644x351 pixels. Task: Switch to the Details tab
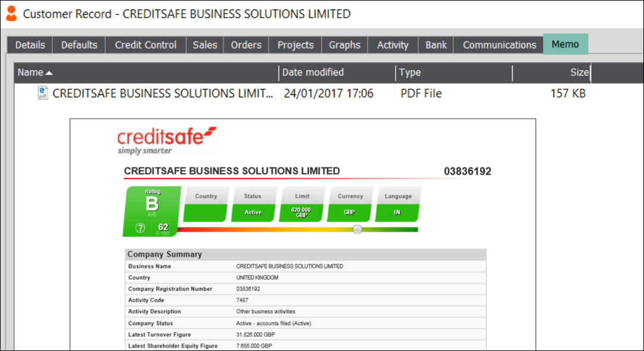[x=30, y=45]
